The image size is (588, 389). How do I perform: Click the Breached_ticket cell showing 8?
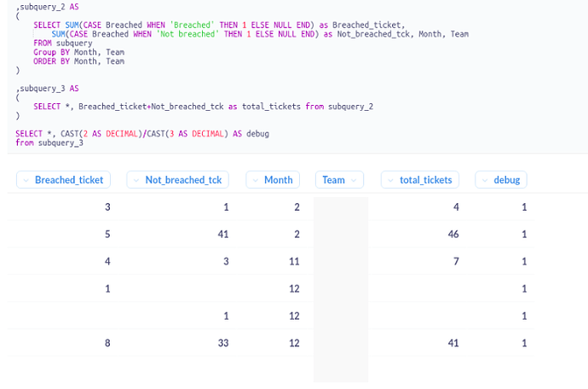(x=107, y=343)
